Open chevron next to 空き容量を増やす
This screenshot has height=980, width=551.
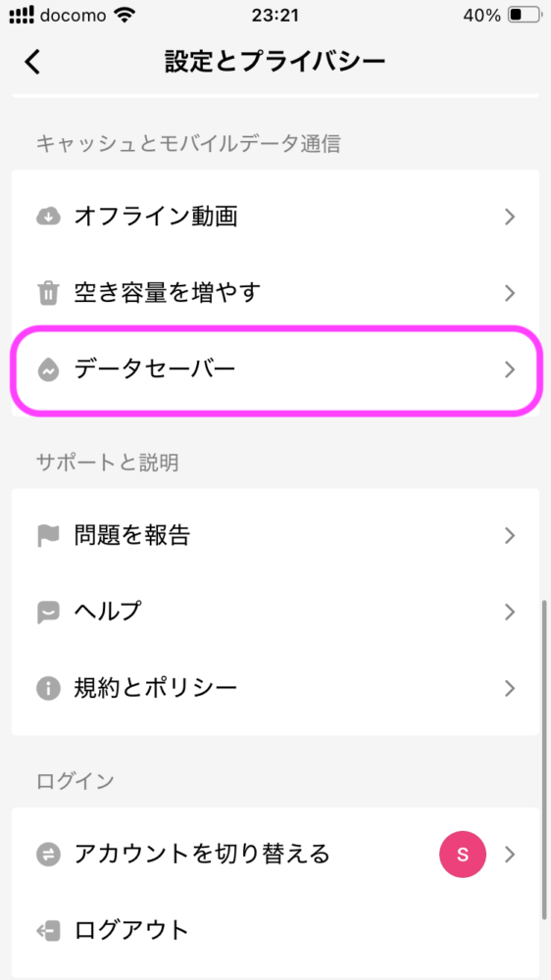click(x=510, y=293)
